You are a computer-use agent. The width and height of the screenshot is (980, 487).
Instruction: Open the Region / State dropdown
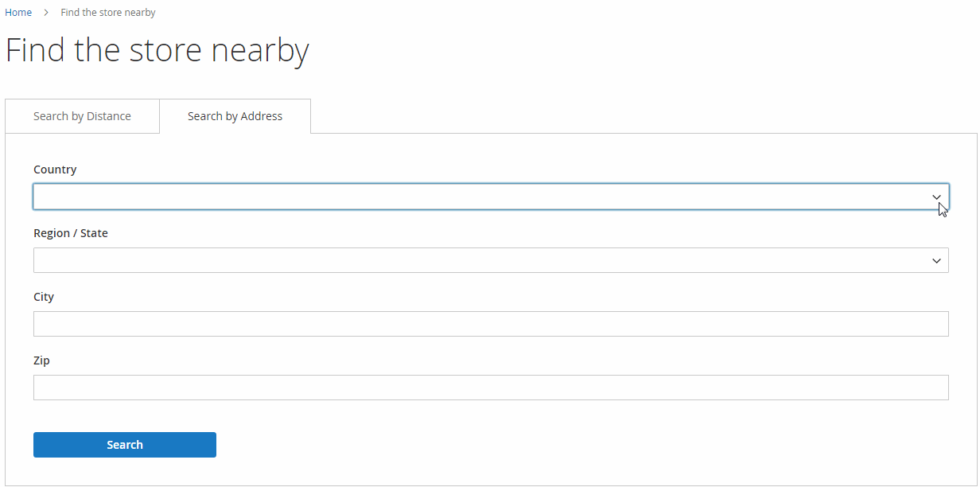(491, 260)
